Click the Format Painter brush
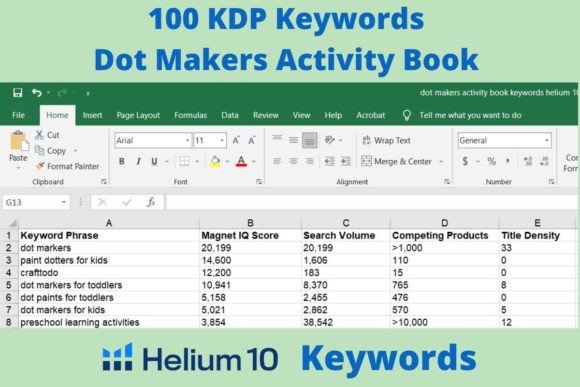Viewport: 580px width, 387px height. click(40, 166)
